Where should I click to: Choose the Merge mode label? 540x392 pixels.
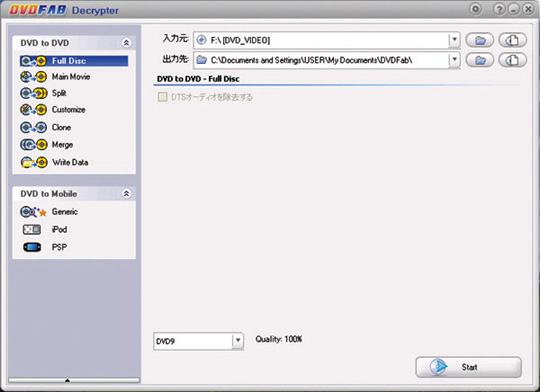tap(62, 145)
